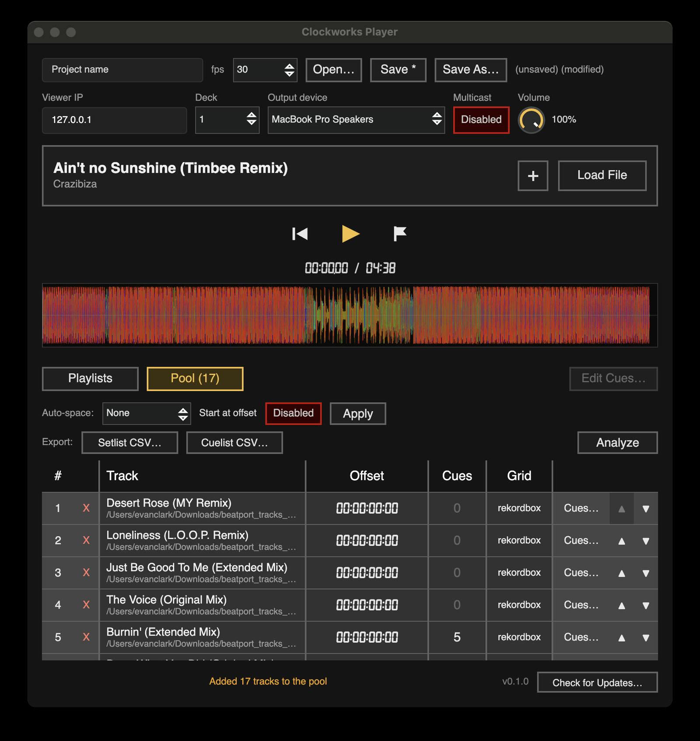This screenshot has width=700, height=741.
Task: Click the Save As... button
Action: pos(471,70)
